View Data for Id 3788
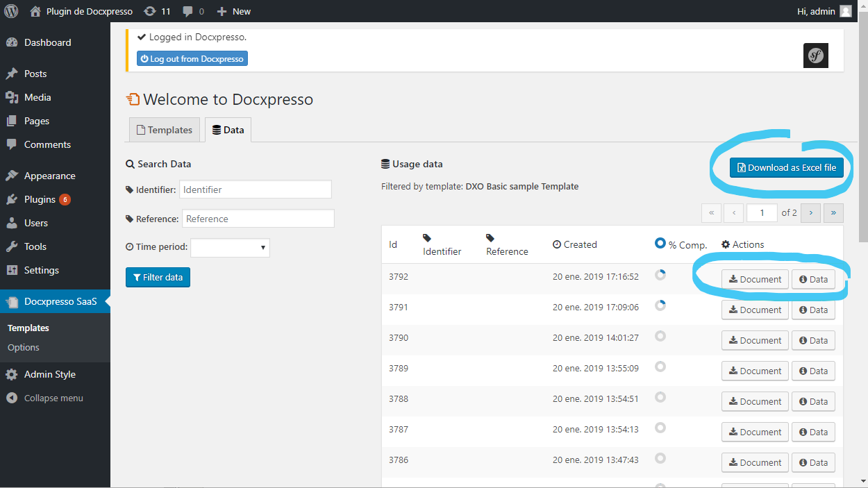 pyautogui.click(x=813, y=401)
